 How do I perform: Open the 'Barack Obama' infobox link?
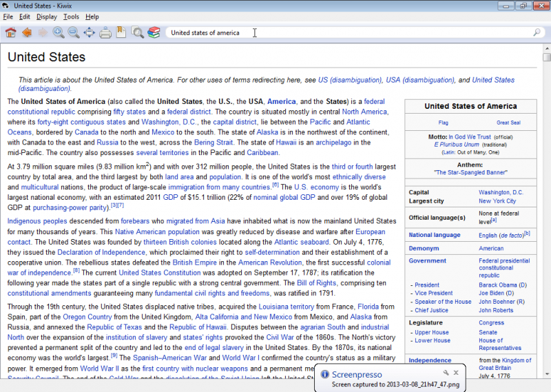(497, 285)
